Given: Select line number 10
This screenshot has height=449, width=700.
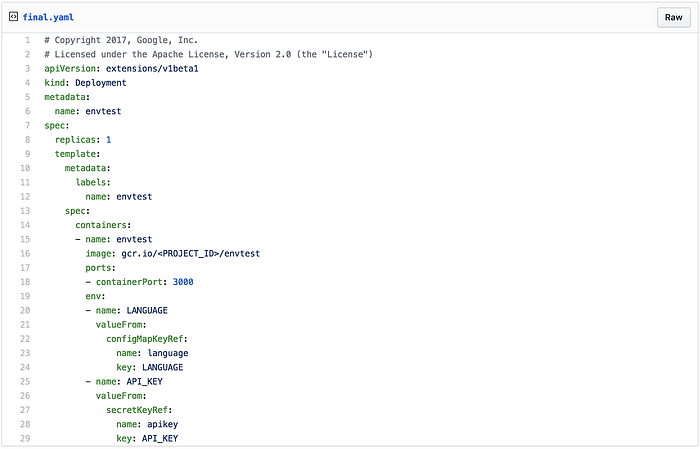Looking at the screenshot, I should click(x=25, y=168).
